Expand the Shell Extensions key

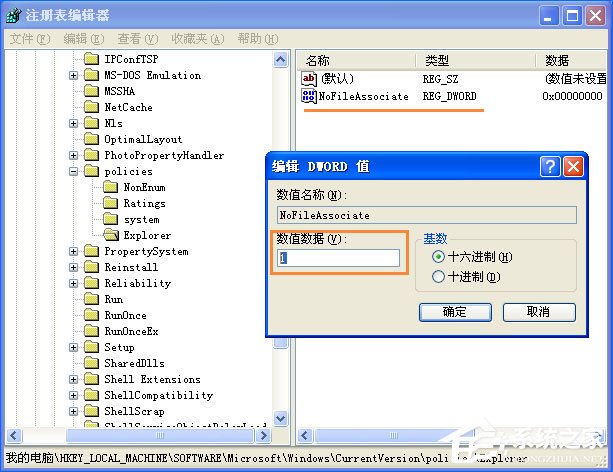73,379
